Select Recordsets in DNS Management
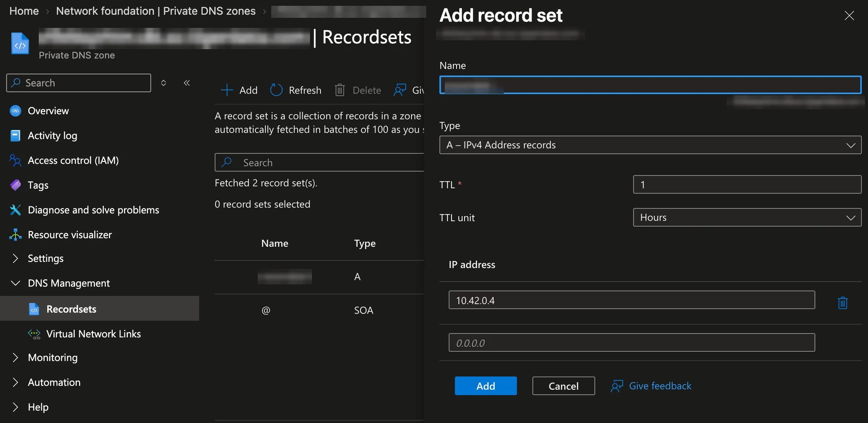This screenshot has height=423, width=868. (100, 309)
